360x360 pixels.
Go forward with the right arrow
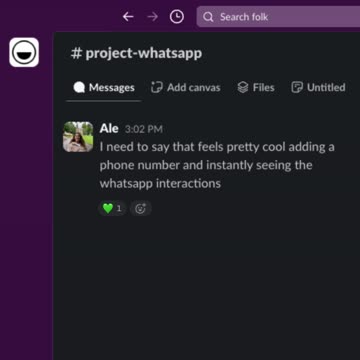152,17
